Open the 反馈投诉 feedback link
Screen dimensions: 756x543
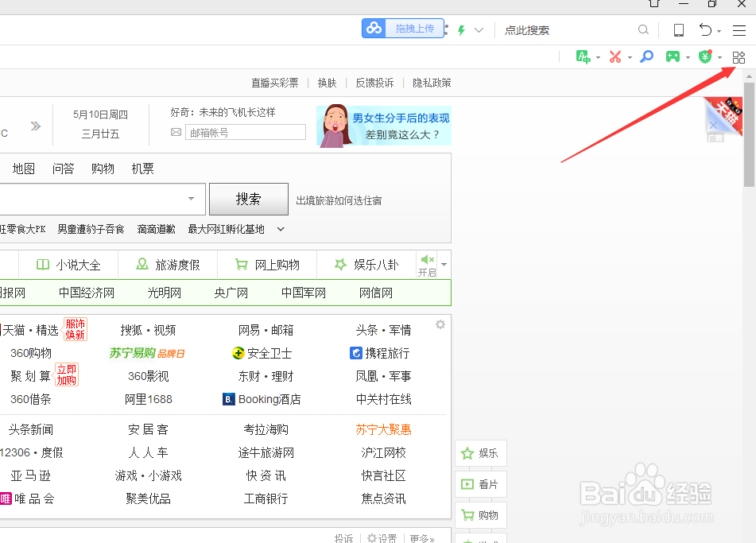(x=374, y=83)
